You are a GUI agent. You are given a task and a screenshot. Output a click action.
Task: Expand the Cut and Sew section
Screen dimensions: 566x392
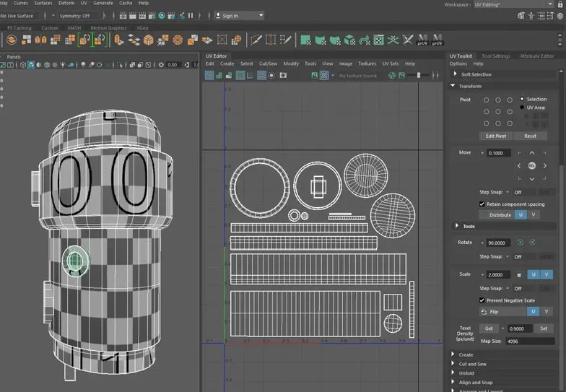(453, 364)
